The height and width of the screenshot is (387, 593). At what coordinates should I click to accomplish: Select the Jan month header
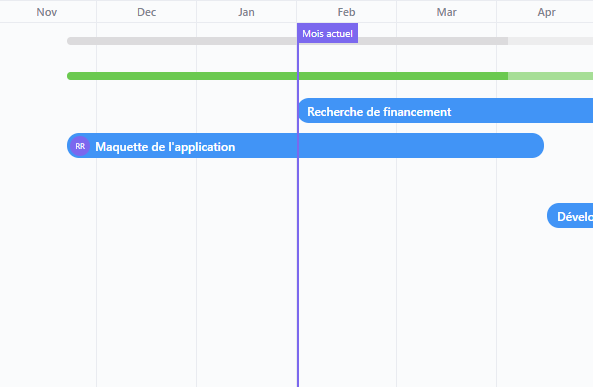tap(246, 12)
